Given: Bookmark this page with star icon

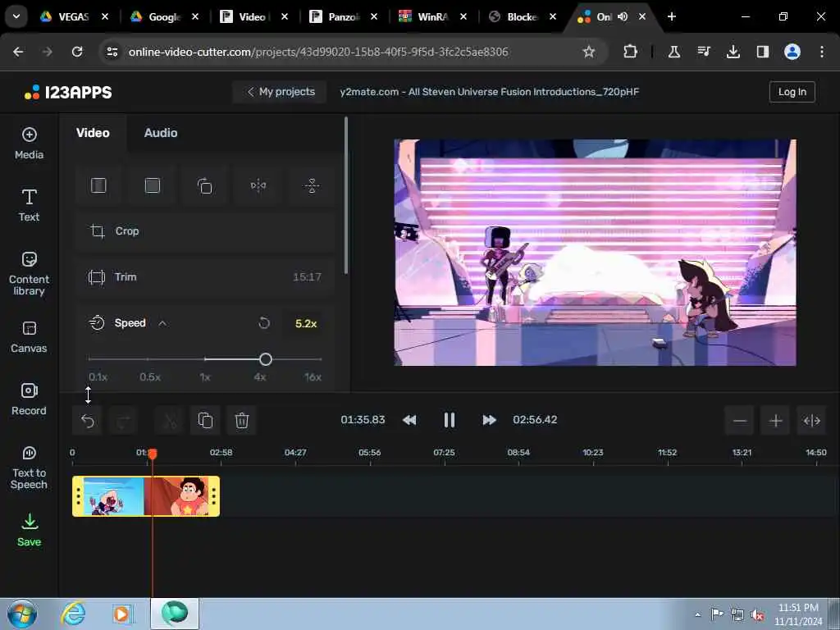Looking at the screenshot, I should coord(589,52).
